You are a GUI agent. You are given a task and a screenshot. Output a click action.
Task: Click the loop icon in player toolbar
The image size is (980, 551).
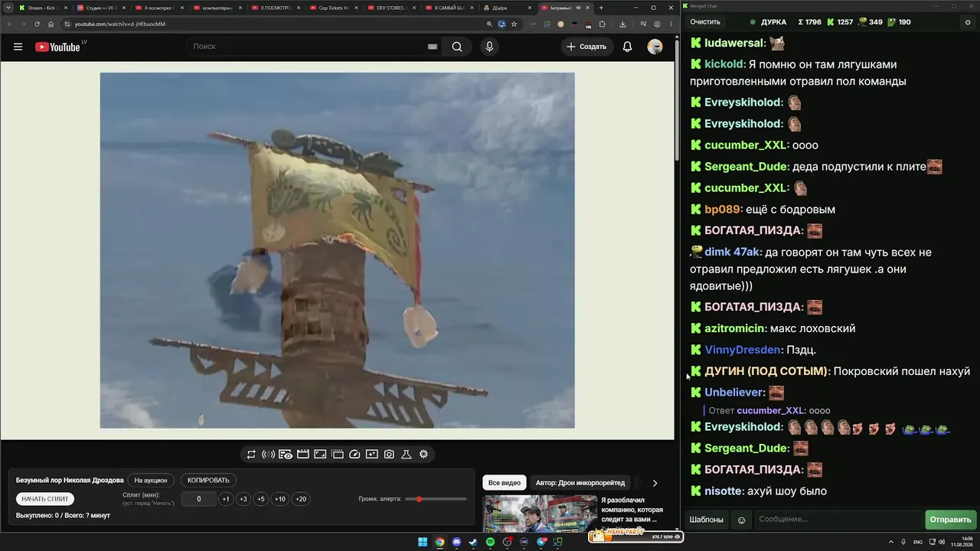[x=251, y=455]
